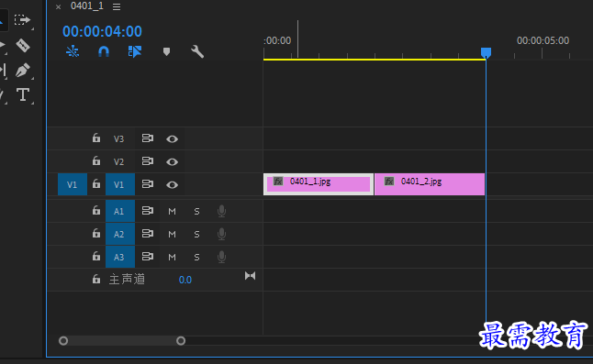Toggle insert sequences as nests
This screenshot has width=593, height=364.
coord(73,51)
